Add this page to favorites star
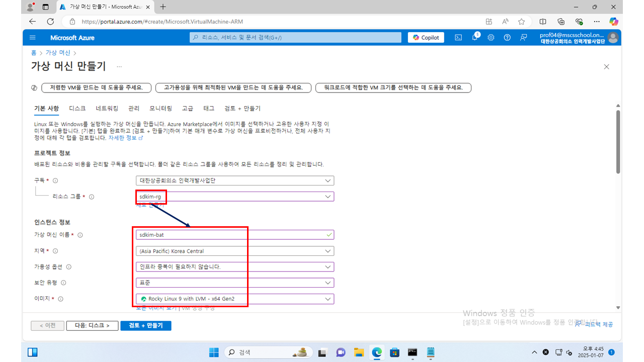 521,22
